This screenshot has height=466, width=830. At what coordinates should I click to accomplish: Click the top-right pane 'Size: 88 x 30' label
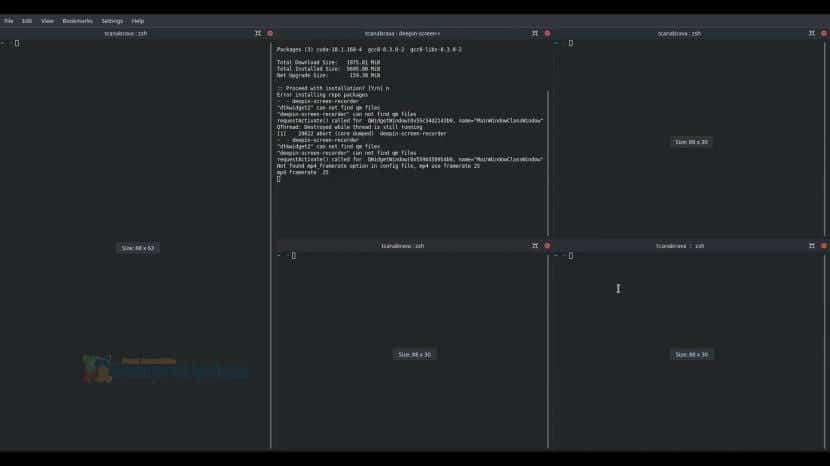pyautogui.click(x=691, y=142)
